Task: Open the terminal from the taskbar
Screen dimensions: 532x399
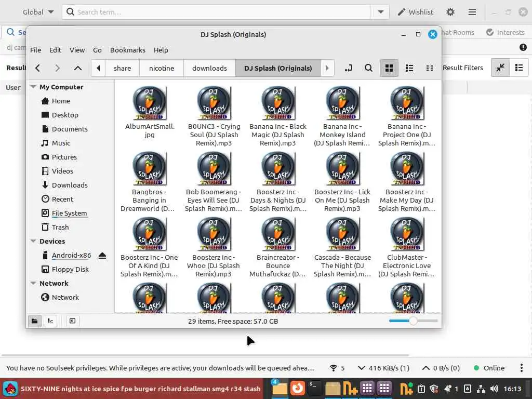Action: click(314, 388)
